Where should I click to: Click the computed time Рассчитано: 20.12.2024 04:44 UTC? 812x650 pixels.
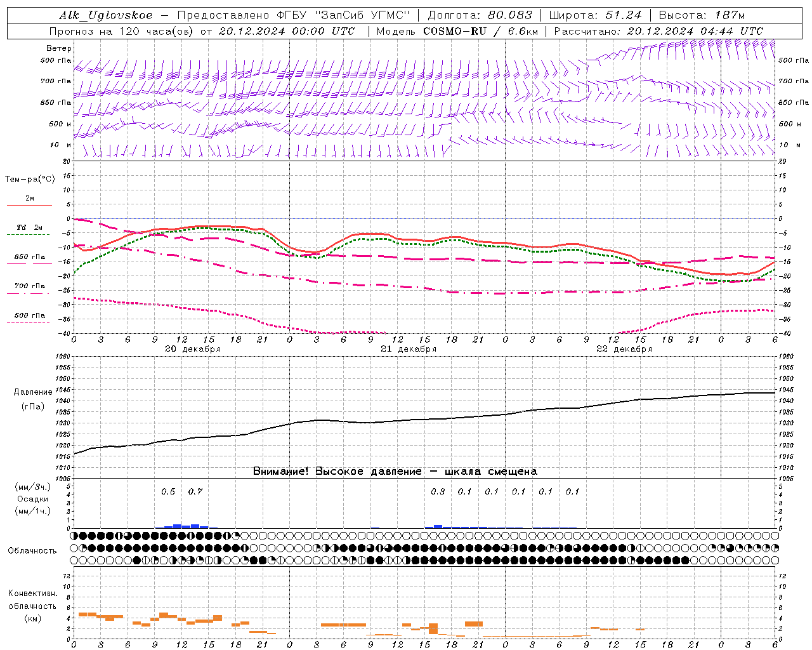click(x=658, y=31)
